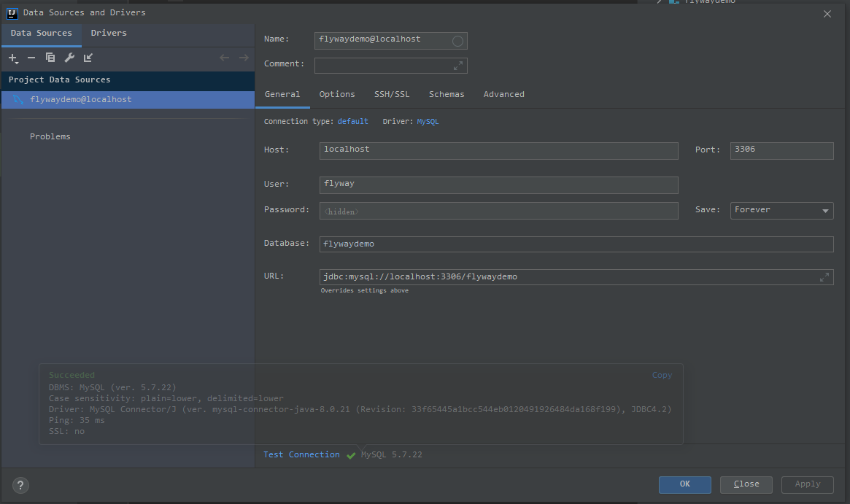Switch to the Drivers tab
The height and width of the screenshot is (504, 850).
click(x=109, y=33)
